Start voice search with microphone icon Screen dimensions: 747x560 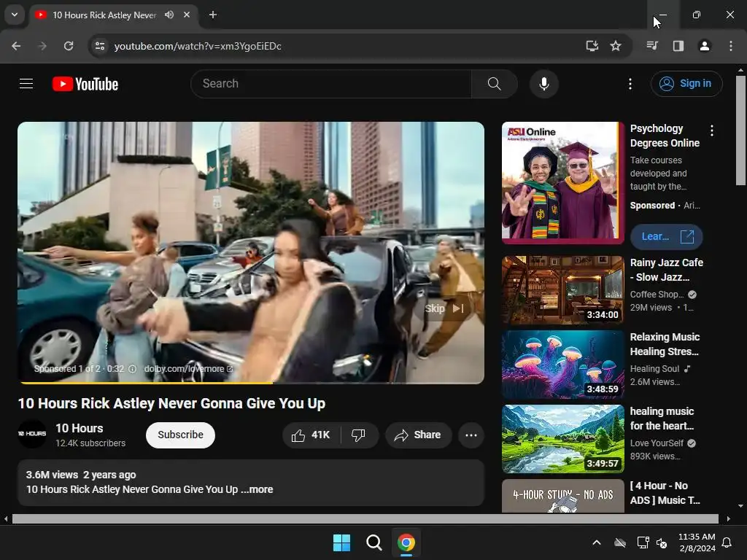pos(543,84)
